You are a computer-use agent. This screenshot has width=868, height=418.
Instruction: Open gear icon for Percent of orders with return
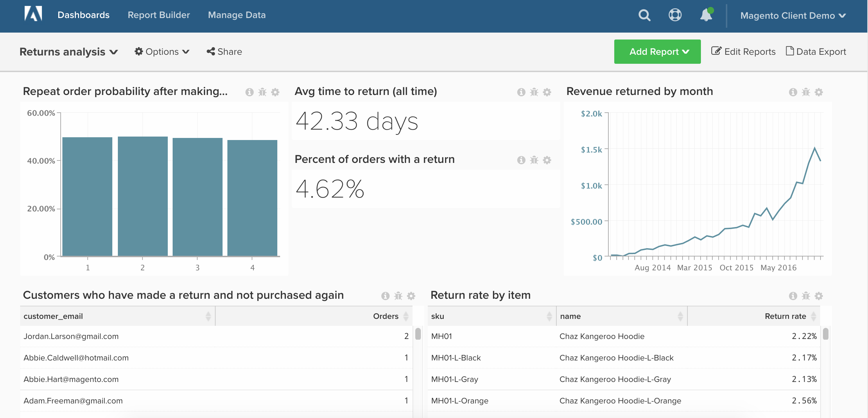(547, 160)
